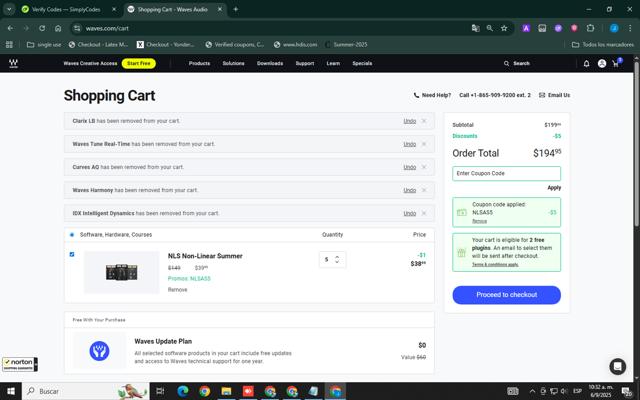Dismiss the Clarix LB removed notice
This screenshot has height=400, width=640.
click(x=424, y=121)
